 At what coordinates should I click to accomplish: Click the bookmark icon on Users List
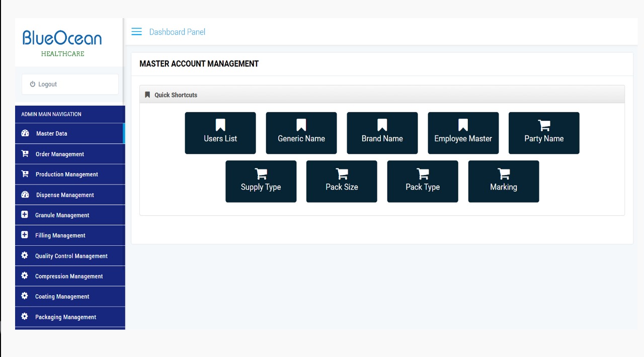(x=220, y=125)
